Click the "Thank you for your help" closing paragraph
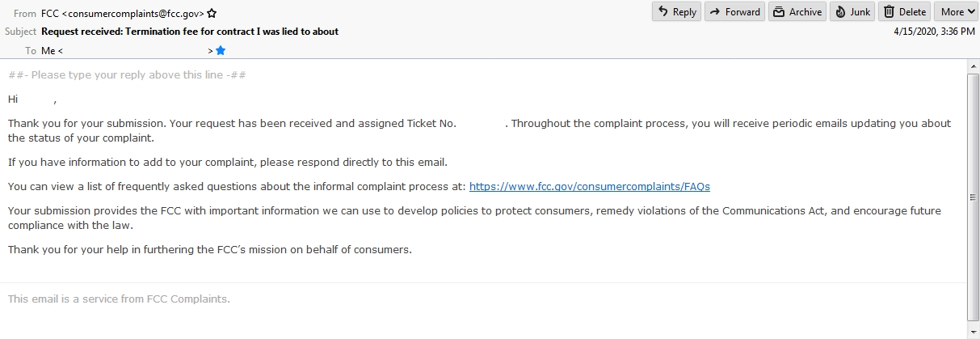 click(x=210, y=249)
